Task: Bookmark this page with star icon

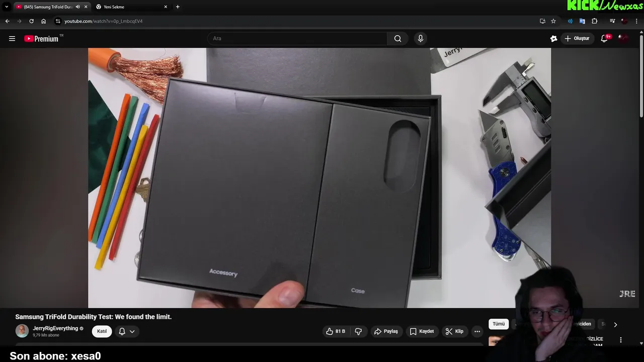Action: [553, 21]
